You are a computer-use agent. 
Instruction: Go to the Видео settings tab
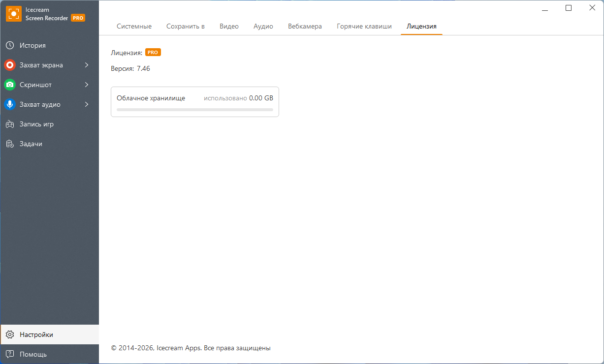pyautogui.click(x=229, y=27)
